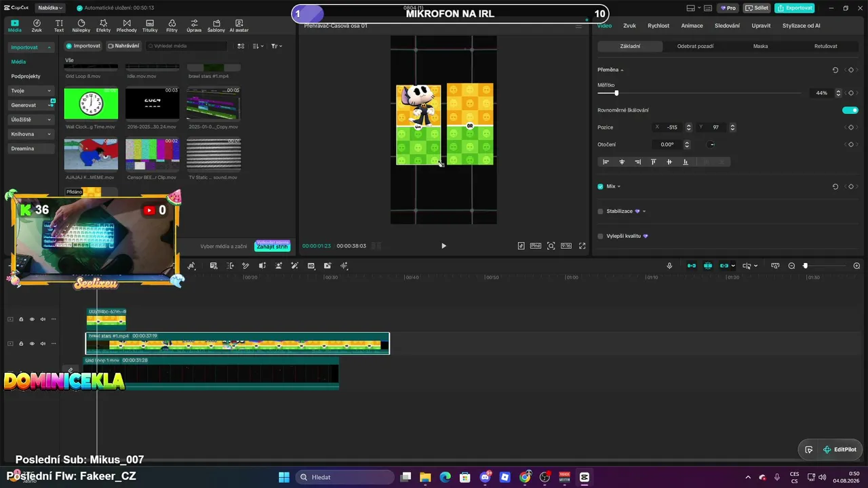Align clip to the bottom edge
This screenshot has width=868, height=488.
[x=686, y=162]
